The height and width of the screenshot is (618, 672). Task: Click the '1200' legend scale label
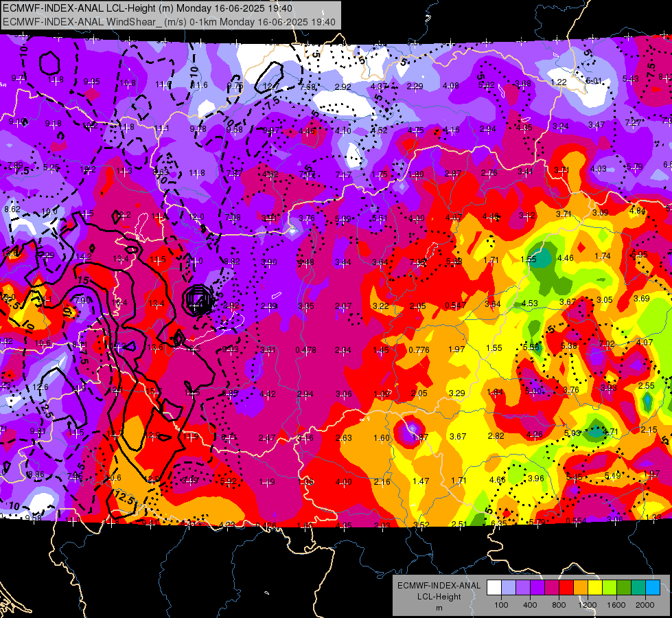click(x=588, y=605)
